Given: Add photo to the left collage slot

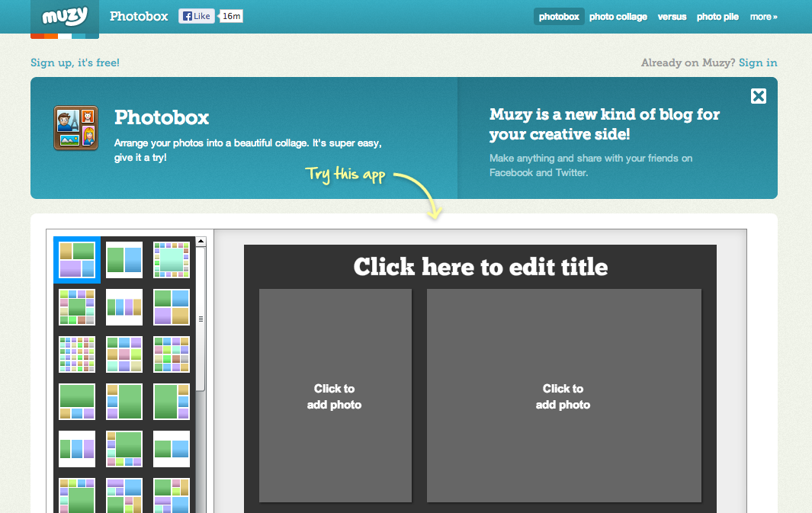Looking at the screenshot, I should pos(335,396).
